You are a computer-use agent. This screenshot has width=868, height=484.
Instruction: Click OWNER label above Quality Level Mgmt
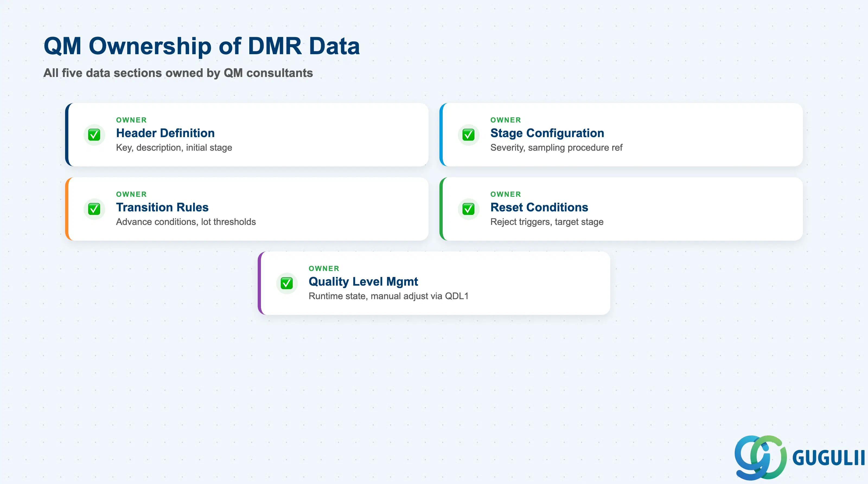(324, 269)
